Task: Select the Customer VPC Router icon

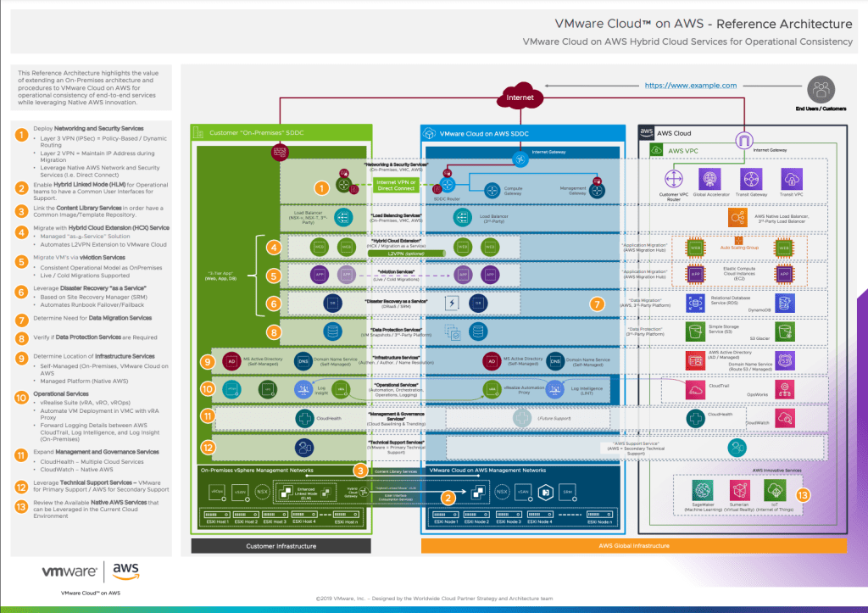Action: click(x=674, y=179)
